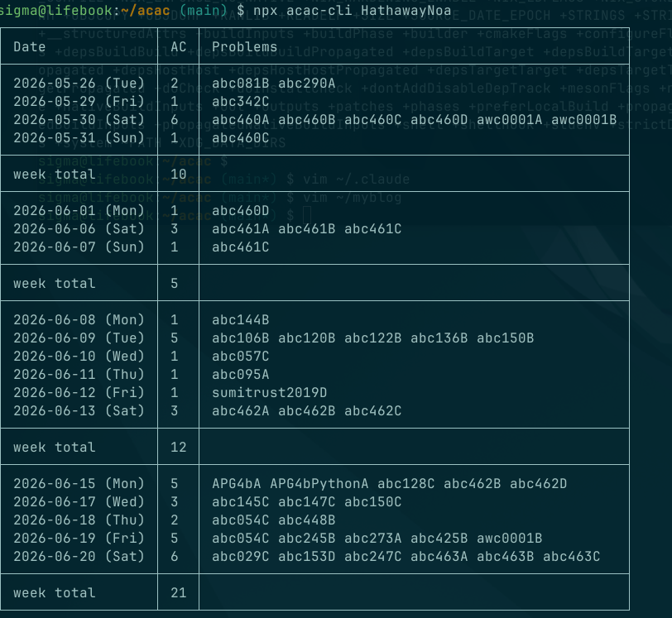Click the 'AC' column header

(178, 46)
